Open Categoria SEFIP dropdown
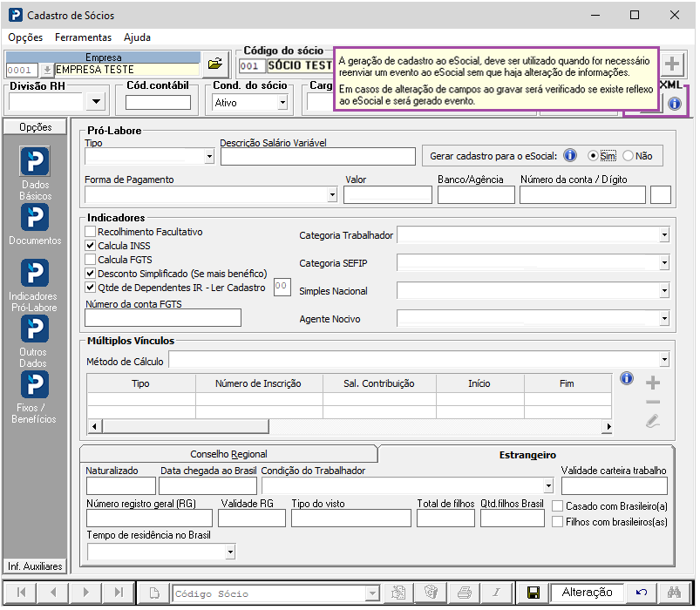Screen dimensions: 700x610 tap(664, 262)
